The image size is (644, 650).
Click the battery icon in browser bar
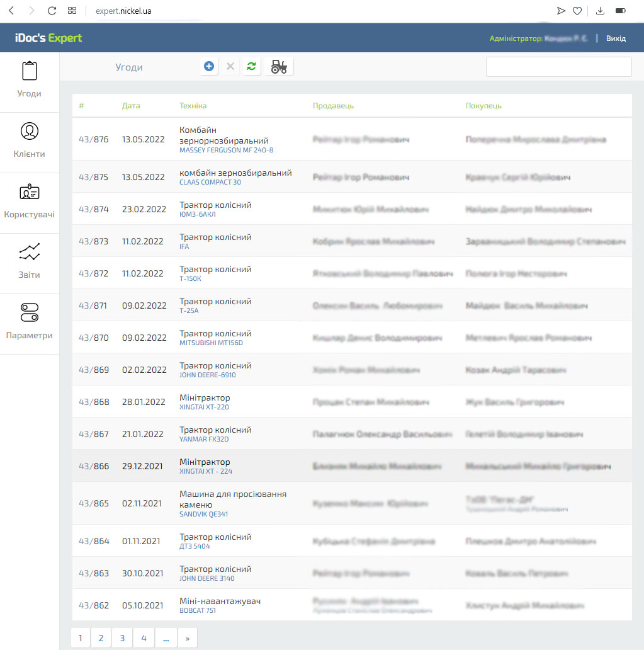(x=620, y=11)
